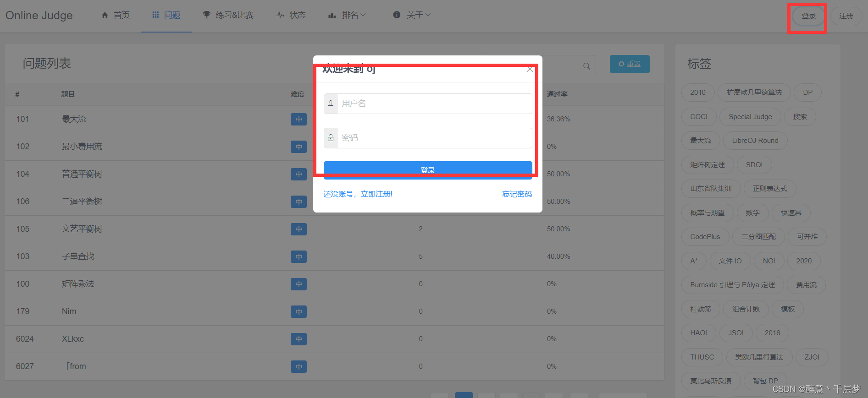This screenshot has height=398, width=868.
Task: Select the 概率与期望 tag
Action: 708,213
